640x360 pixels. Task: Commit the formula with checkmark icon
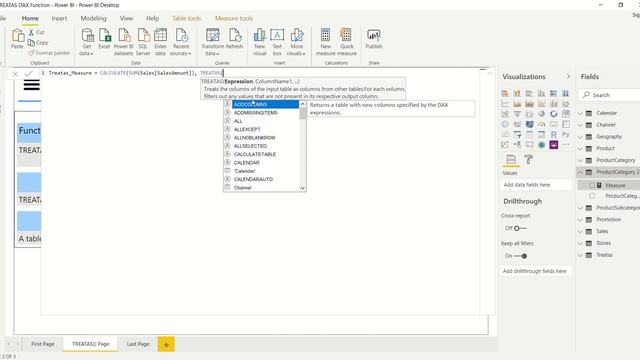coord(28,73)
